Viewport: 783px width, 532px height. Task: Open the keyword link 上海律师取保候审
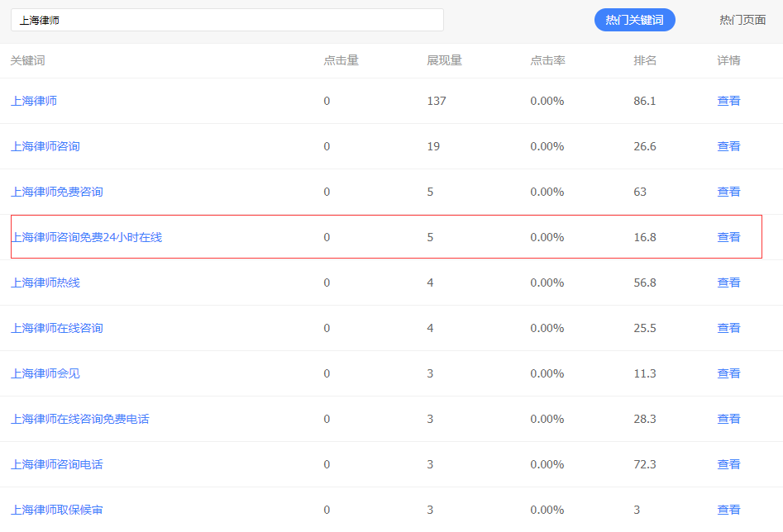pyautogui.click(x=57, y=510)
